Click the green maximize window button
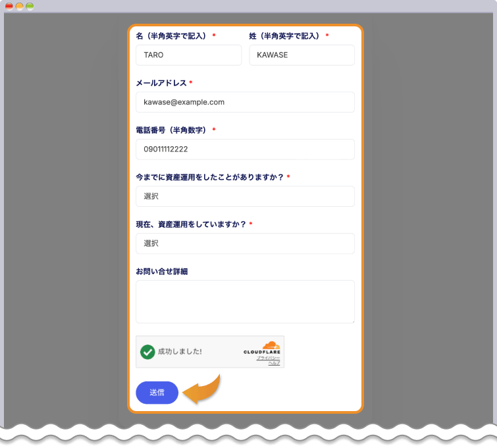 30,7
